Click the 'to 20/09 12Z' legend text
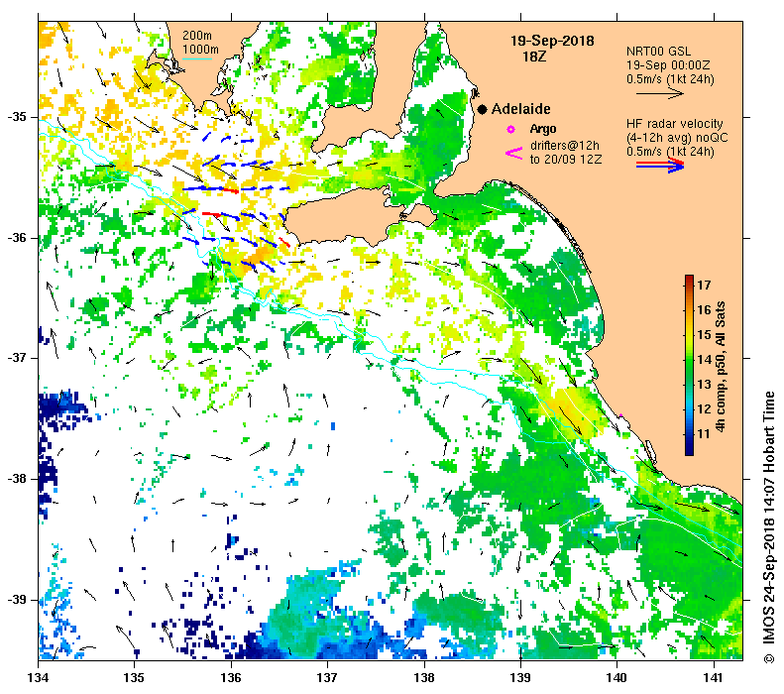This screenshot has width=784, height=694. tap(566, 160)
